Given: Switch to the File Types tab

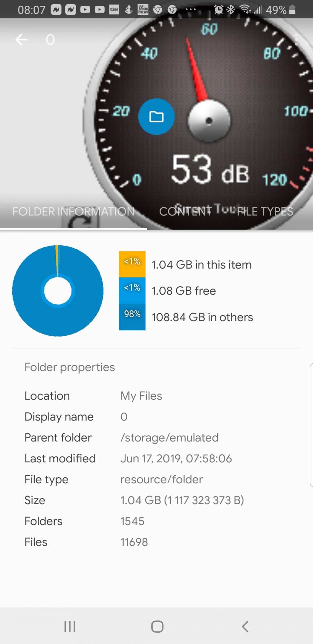Looking at the screenshot, I should [265, 212].
